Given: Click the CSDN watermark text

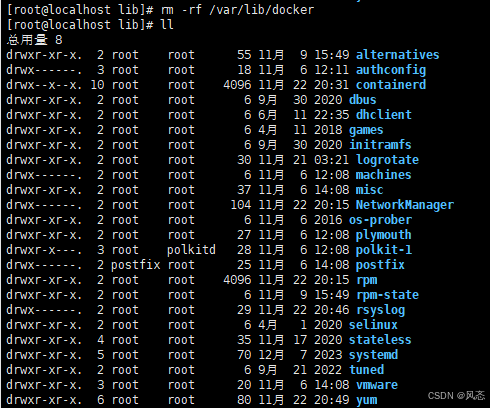Looking at the screenshot, I should [x=456, y=396].
